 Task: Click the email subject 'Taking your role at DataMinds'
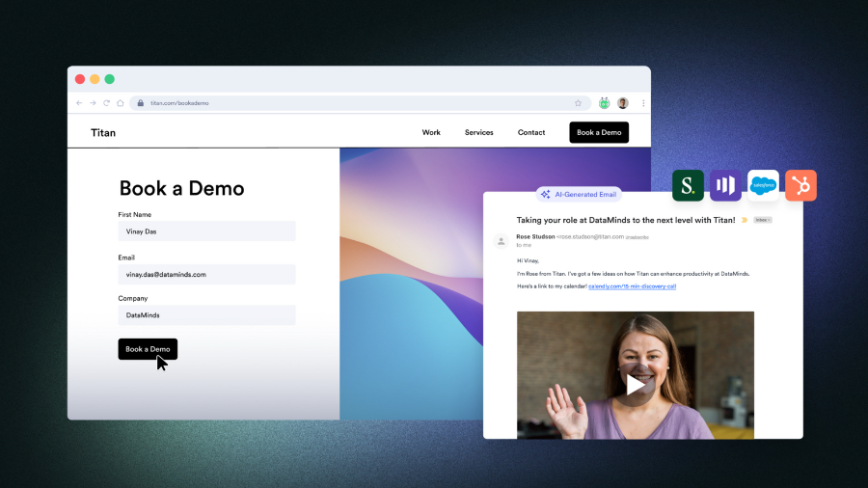[x=626, y=220]
